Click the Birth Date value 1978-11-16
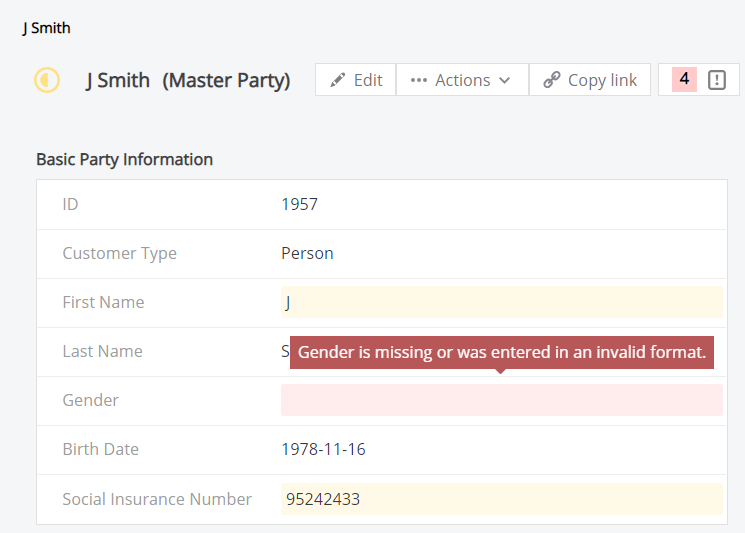The width and height of the screenshot is (745, 533). pos(323,449)
